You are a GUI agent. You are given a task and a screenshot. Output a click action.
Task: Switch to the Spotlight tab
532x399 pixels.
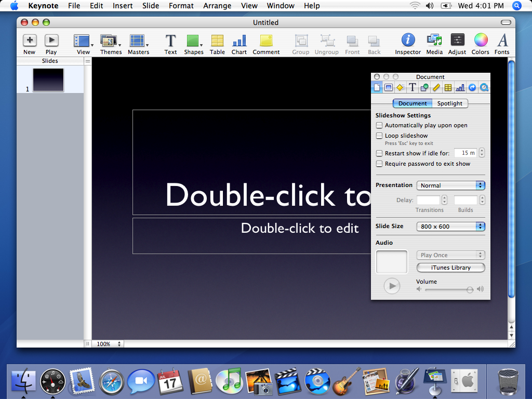450,103
